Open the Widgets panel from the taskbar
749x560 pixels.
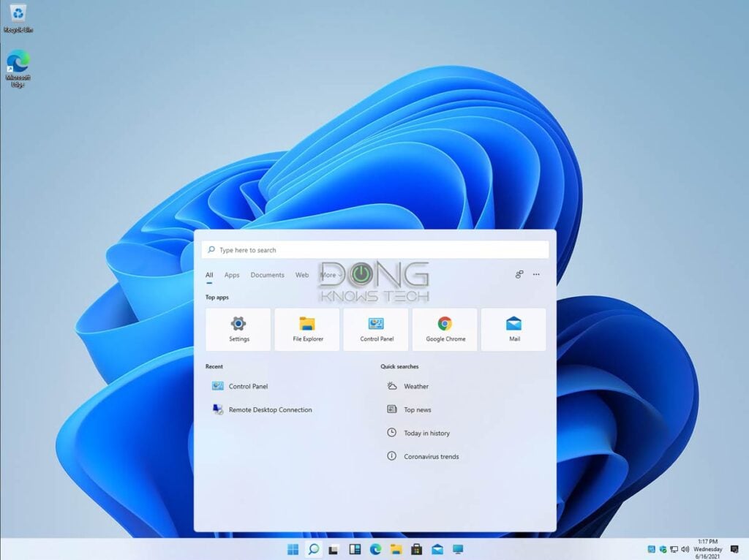(355, 550)
